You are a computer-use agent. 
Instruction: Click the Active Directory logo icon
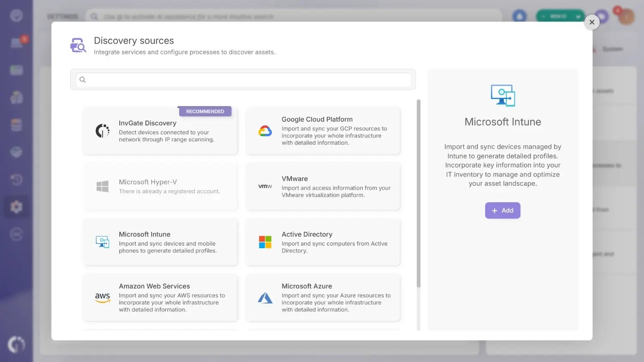coord(265,242)
